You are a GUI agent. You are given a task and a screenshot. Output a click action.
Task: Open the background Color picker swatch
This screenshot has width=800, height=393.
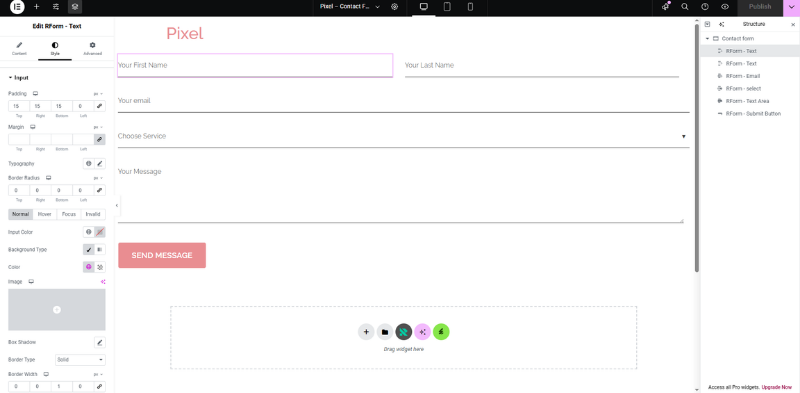[100, 267]
